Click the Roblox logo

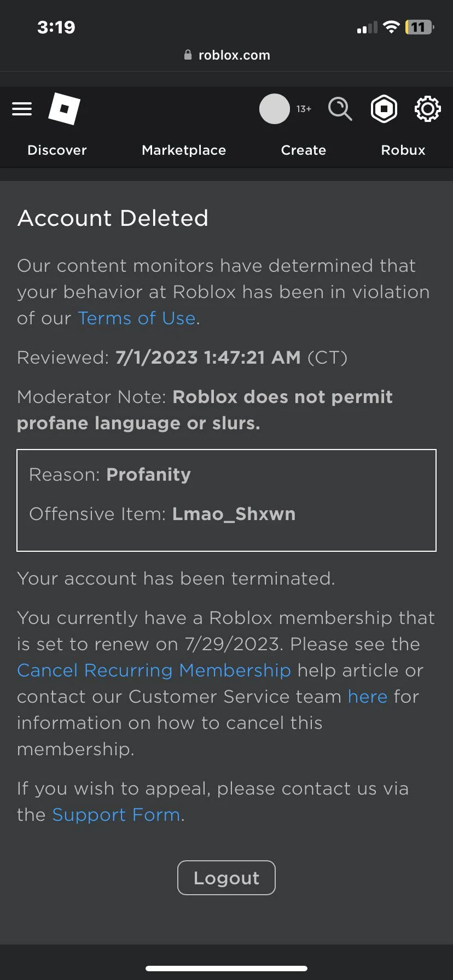pyautogui.click(x=65, y=109)
